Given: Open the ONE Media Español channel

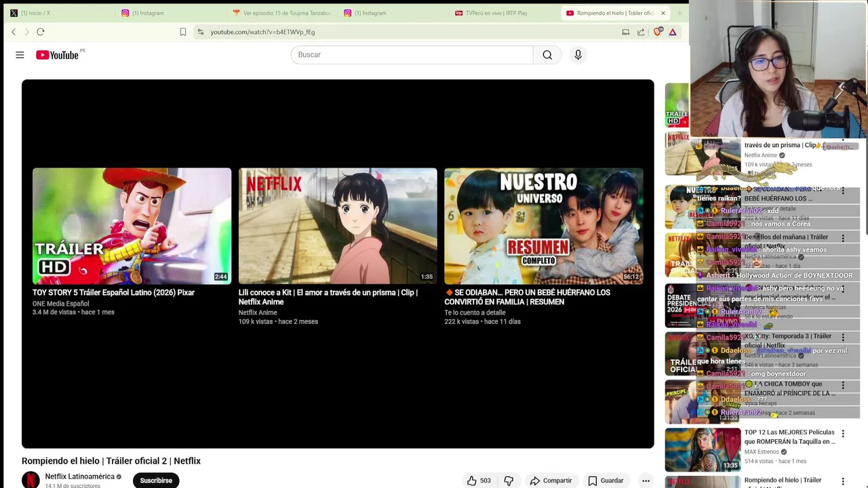Looking at the screenshot, I should pyautogui.click(x=60, y=304).
